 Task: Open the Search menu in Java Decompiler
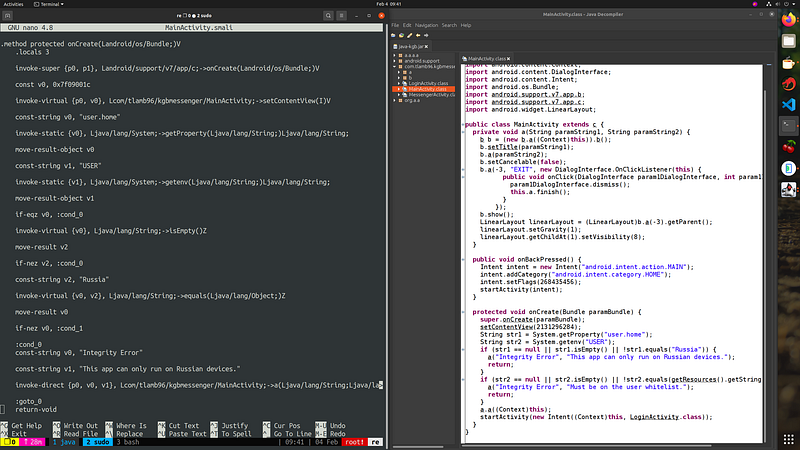[x=449, y=25]
